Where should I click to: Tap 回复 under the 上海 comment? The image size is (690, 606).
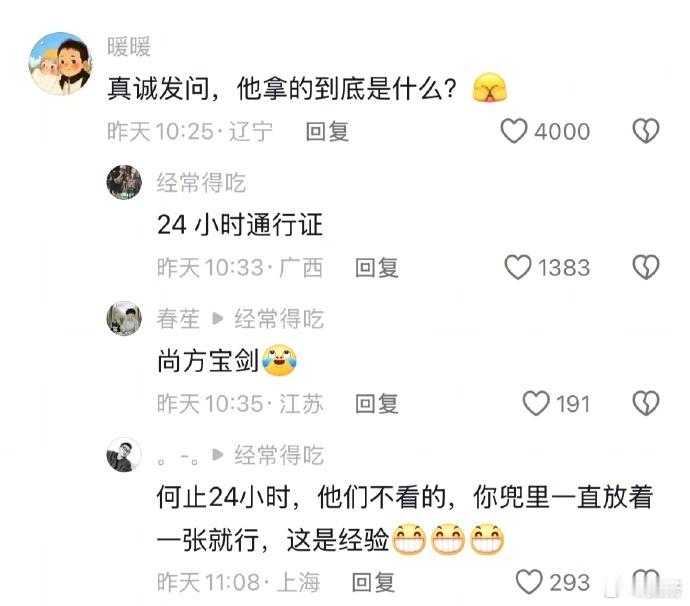pos(373,582)
